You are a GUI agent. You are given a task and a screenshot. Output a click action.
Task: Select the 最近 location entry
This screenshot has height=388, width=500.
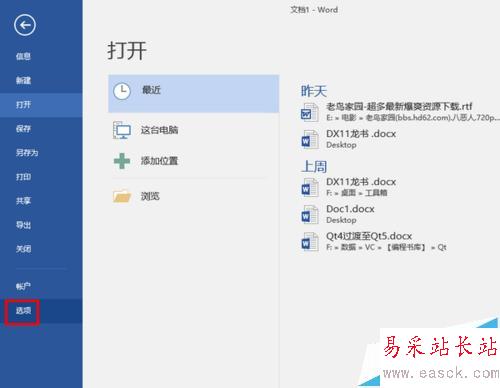click(x=193, y=94)
